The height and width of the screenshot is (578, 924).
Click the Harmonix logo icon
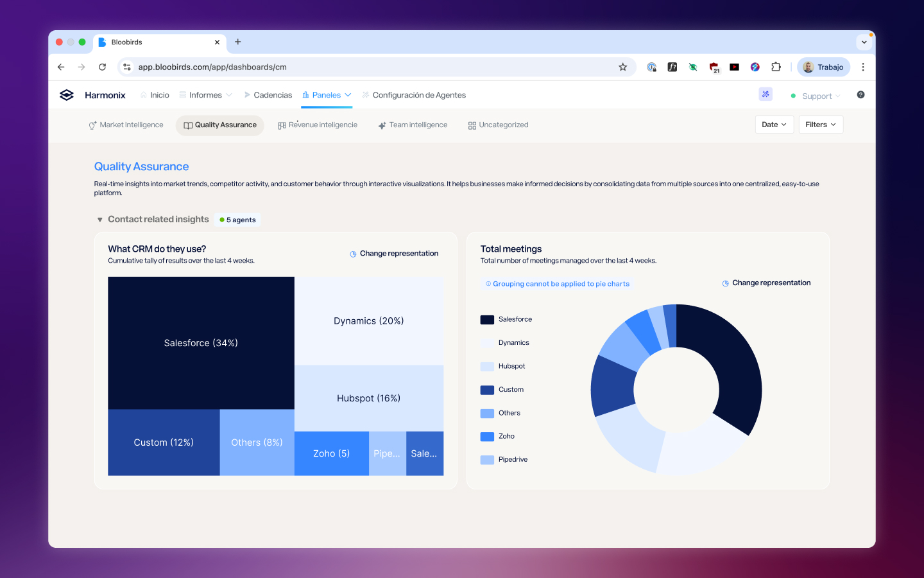click(67, 95)
